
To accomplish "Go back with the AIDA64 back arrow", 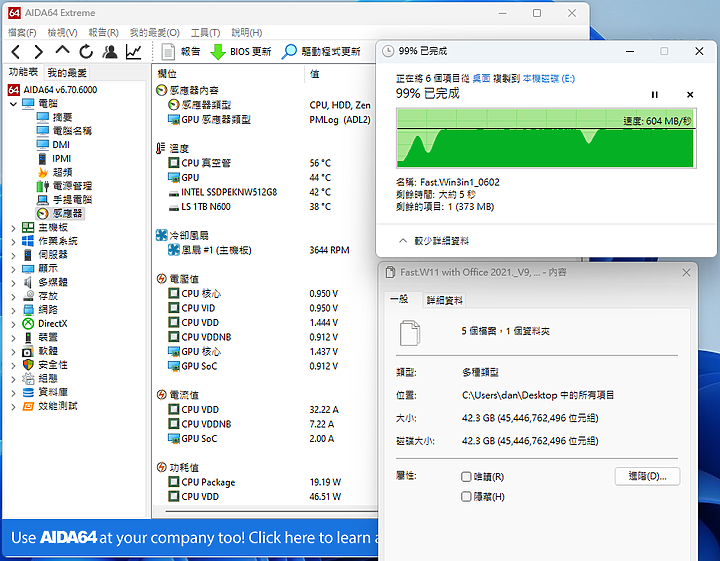I will coord(16,52).
